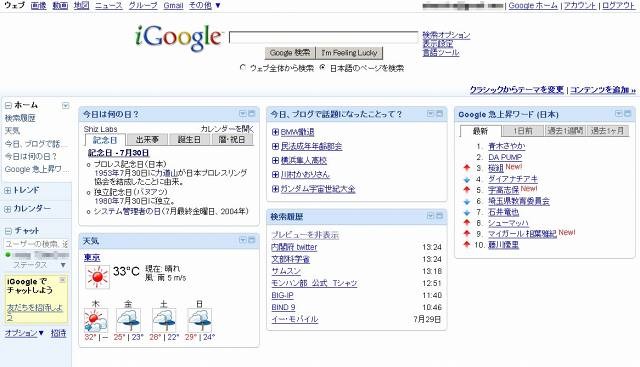640x367 pixels.
Task: Open 青木さやか trending word link
Action: (507, 146)
